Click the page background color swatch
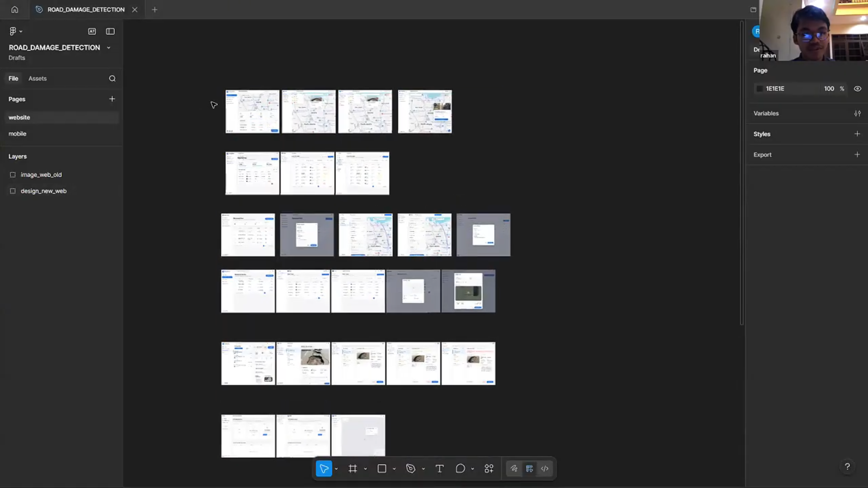868x488 pixels. coord(759,89)
